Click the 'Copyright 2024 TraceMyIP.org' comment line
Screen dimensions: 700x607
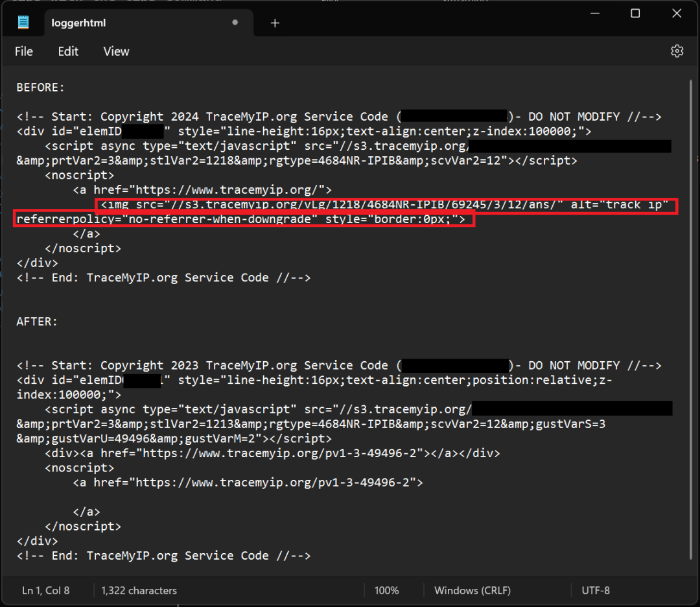[339, 117]
